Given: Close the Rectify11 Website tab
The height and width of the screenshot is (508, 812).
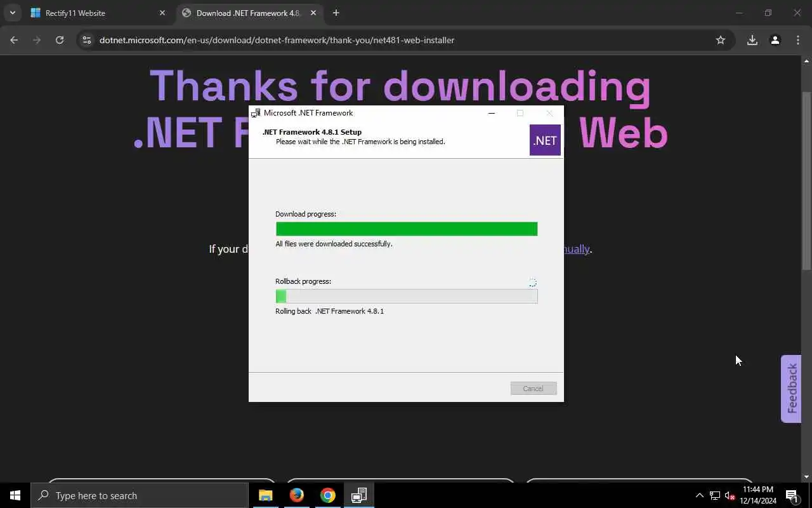Looking at the screenshot, I should [162, 13].
